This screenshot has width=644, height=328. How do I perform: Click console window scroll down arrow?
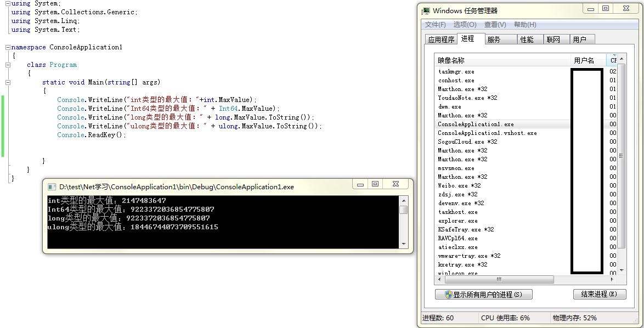404,244
